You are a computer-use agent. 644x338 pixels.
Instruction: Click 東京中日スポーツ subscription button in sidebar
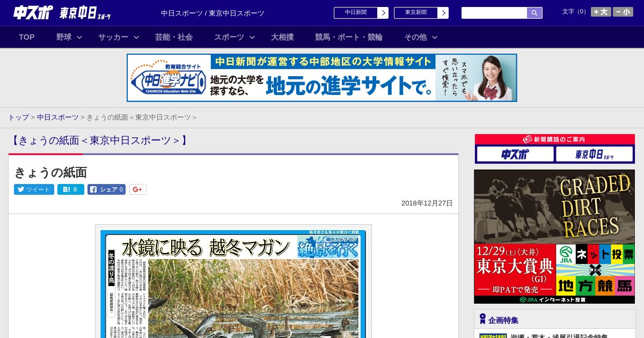click(x=594, y=155)
